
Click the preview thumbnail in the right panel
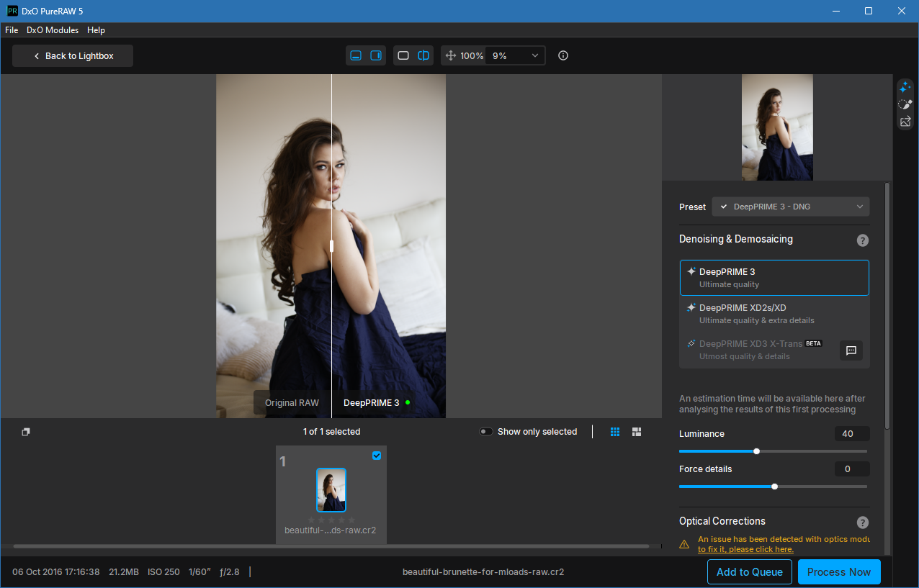tap(777, 127)
